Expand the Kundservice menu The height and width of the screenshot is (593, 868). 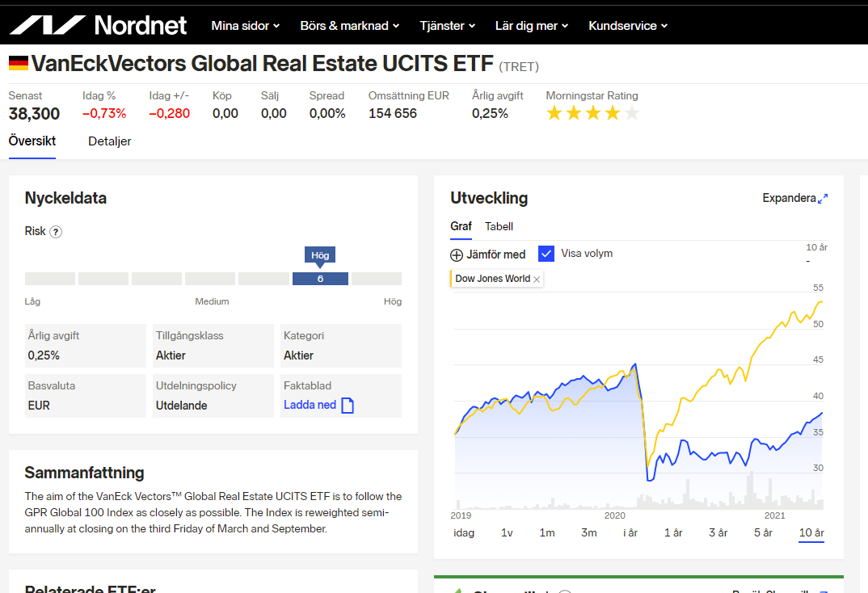(x=628, y=26)
